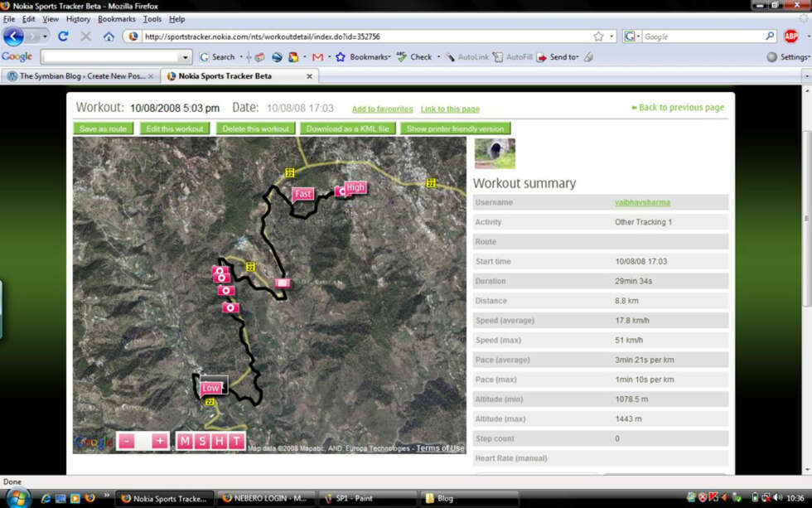Switch map to M map view
Screen dimensions: 812x508
coord(185,441)
